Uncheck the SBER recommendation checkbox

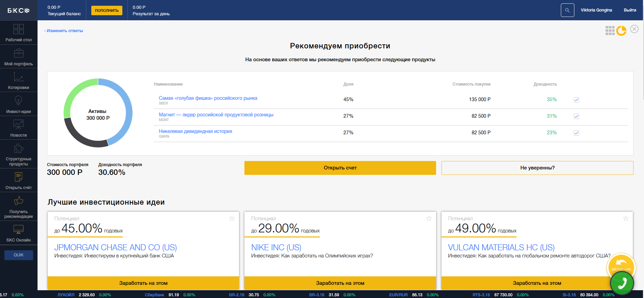[576, 100]
